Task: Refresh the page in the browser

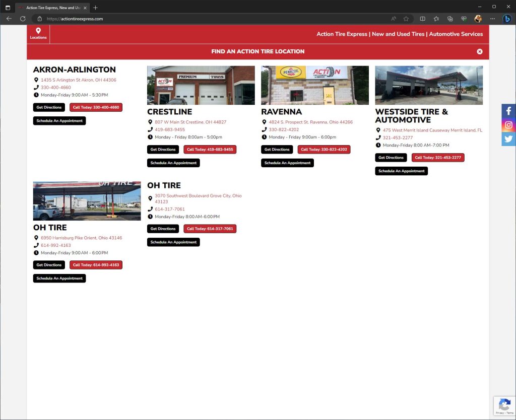Action: pyautogui.click(x=23, y=19)
